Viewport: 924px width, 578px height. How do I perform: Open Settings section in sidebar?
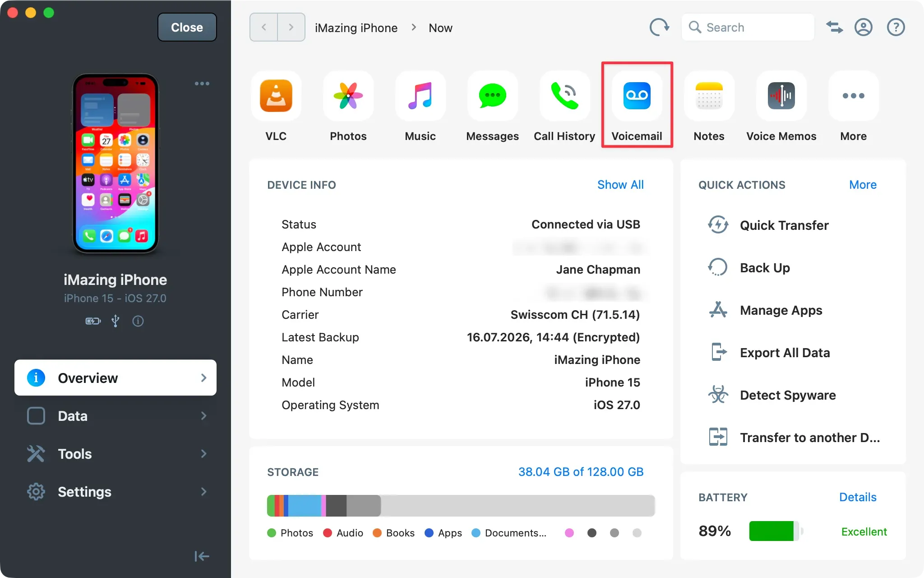click(115, 491)
